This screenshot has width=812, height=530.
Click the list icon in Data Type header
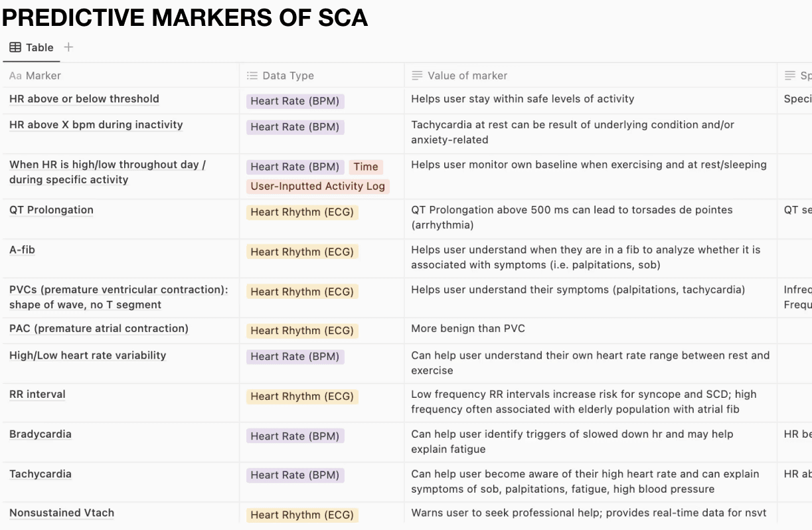click(252, 76)
